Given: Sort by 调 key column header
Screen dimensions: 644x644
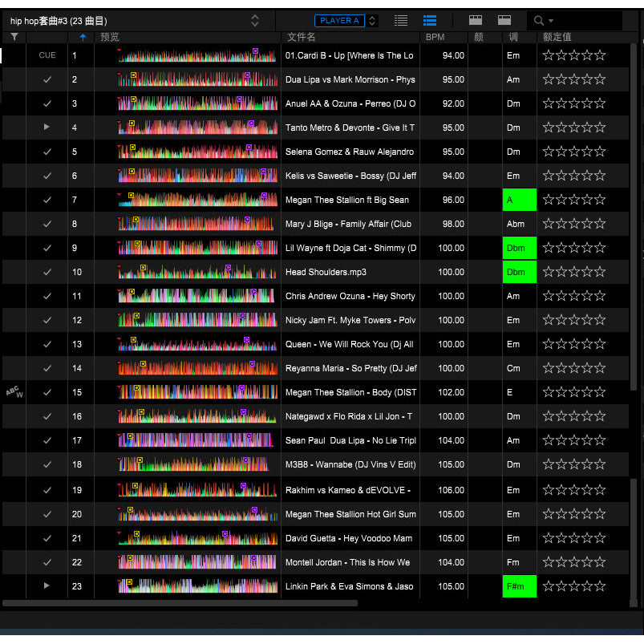Looking at the screenshot, I should tap(513, 37).
